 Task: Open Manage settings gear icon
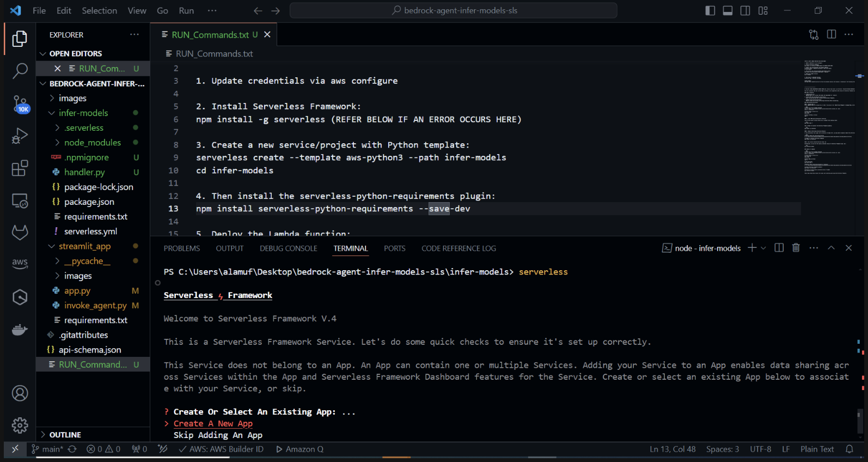[20, 425]
